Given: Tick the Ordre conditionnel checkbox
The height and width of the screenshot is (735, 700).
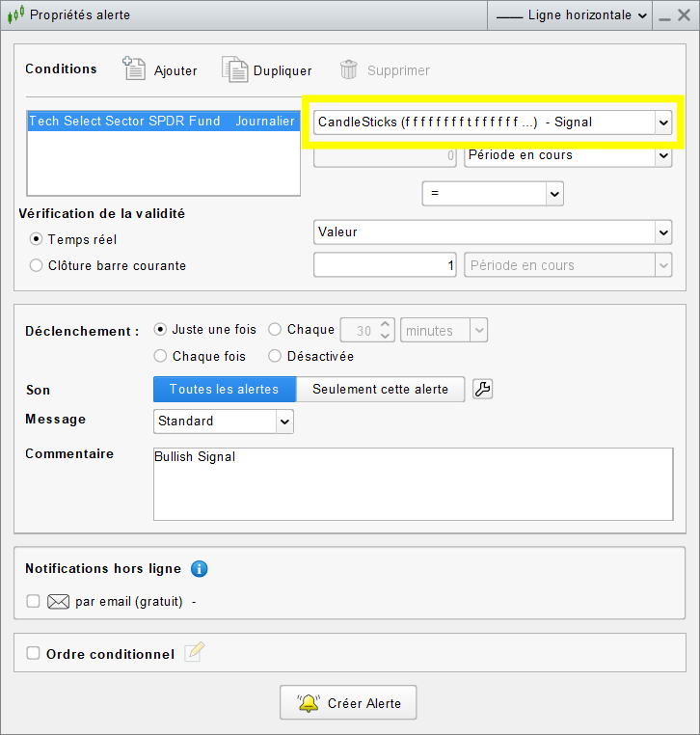Looking at the screenshot, I should (x=34, y=653).
